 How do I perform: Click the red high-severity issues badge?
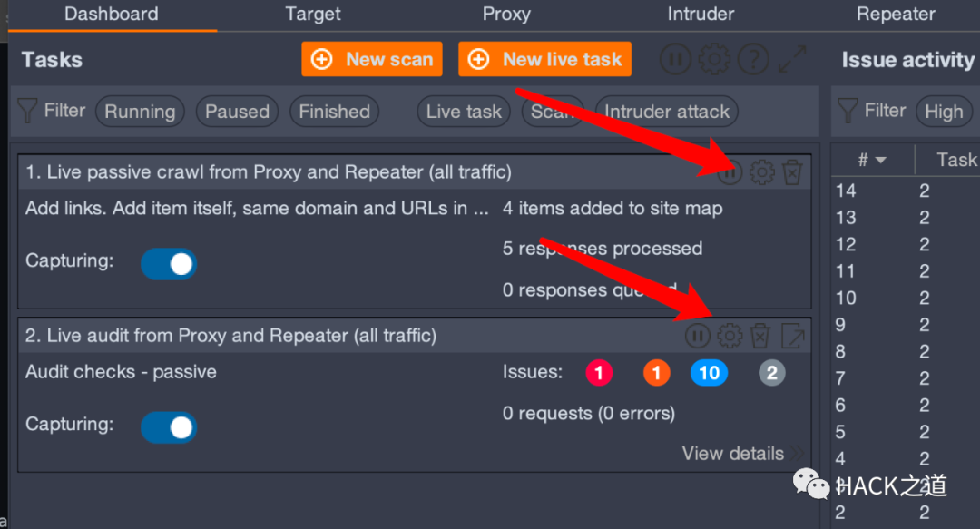pos(599,373)
